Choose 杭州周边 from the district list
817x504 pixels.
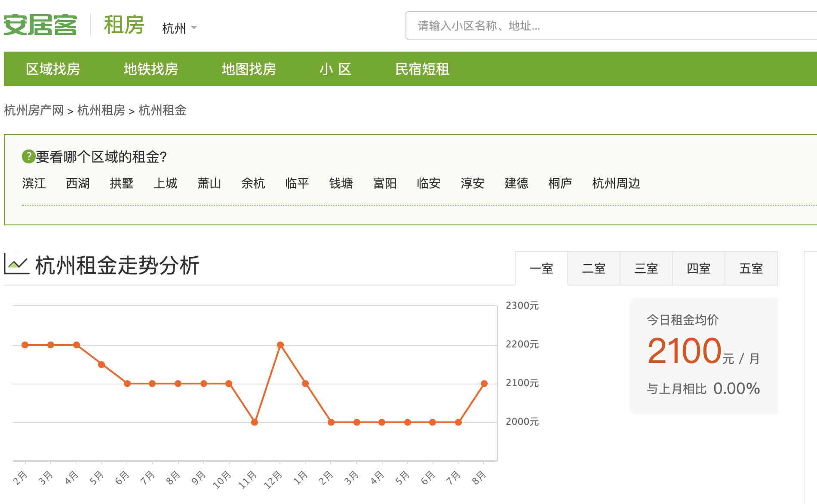point(616,184)
